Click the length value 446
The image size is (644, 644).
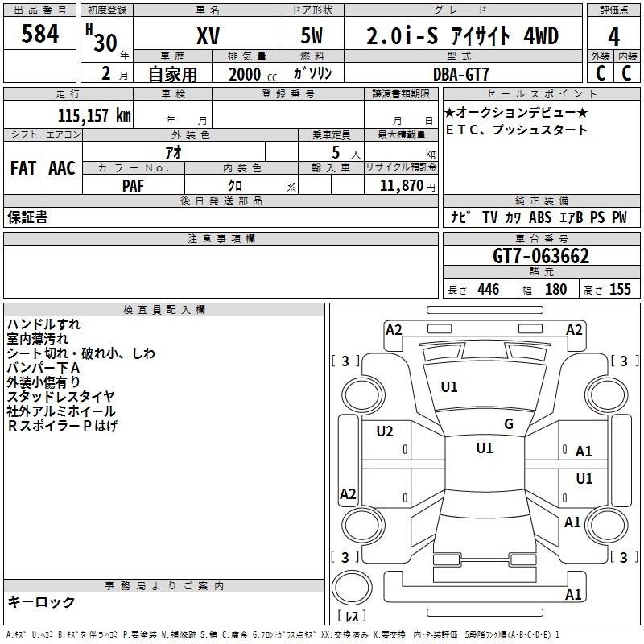point(489,289)
